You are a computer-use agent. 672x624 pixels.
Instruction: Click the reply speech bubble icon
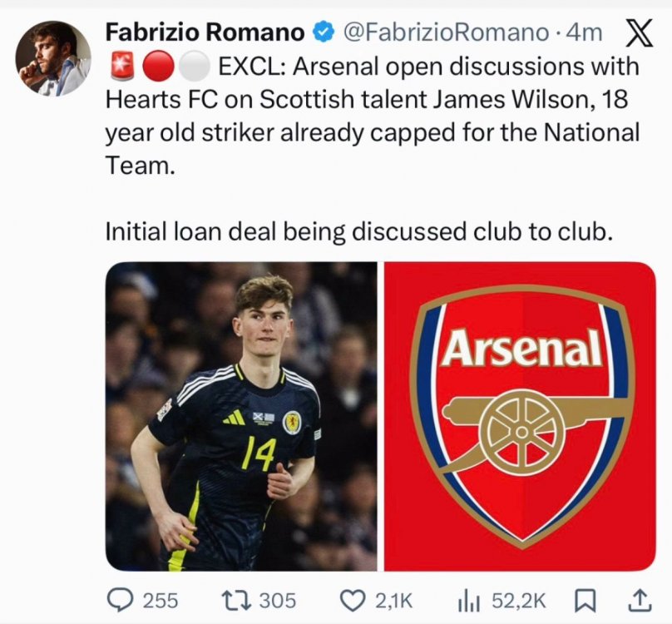(x=121, y=600)
